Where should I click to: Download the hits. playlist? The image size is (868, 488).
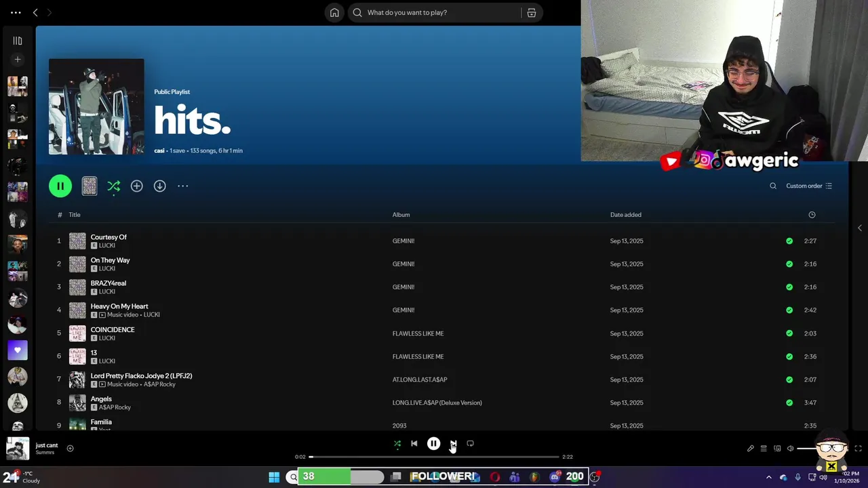tap(160, 186)
